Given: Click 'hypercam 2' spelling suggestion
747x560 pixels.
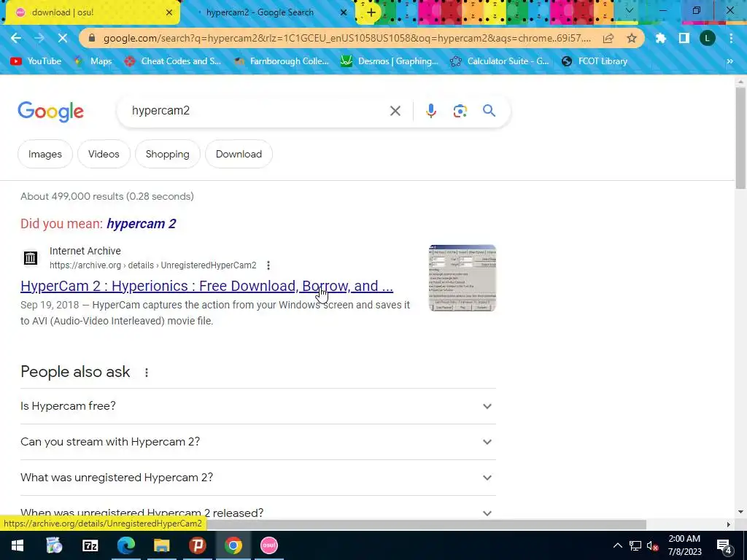Looking at the screenshot, I should pos(142,223).
